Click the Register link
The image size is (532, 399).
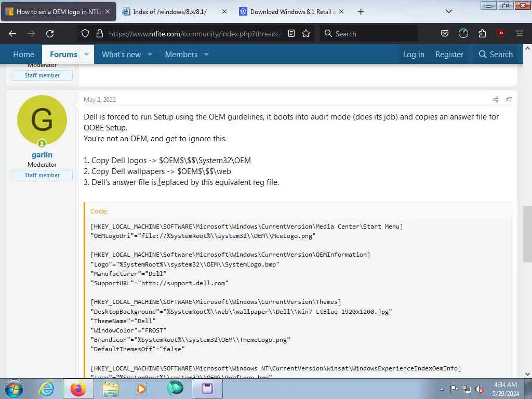449,54
